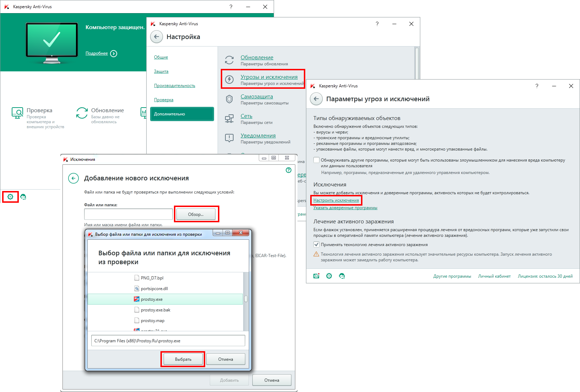Select prostoy.exe in file list

click(x=152, y=299)
